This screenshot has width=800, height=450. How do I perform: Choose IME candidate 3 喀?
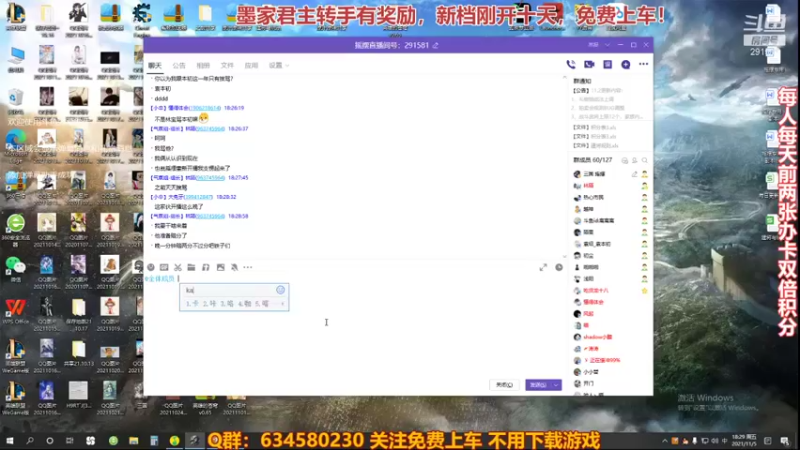click(227, 304)
